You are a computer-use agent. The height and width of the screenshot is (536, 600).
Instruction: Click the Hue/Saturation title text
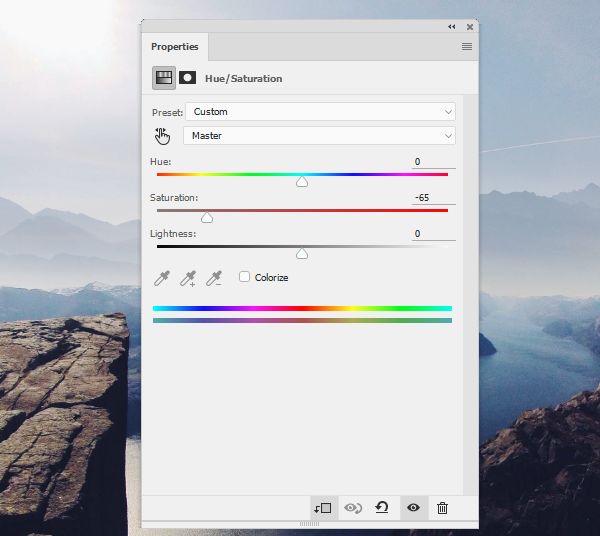click(244, 78)
